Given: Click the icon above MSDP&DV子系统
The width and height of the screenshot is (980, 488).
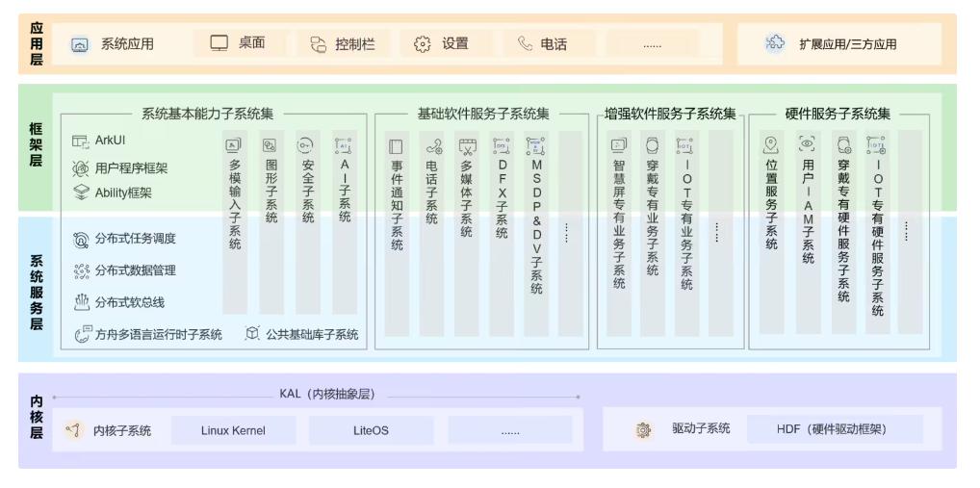Looking at the screenshot, I should pyautogui.click(x=535, y=146).
